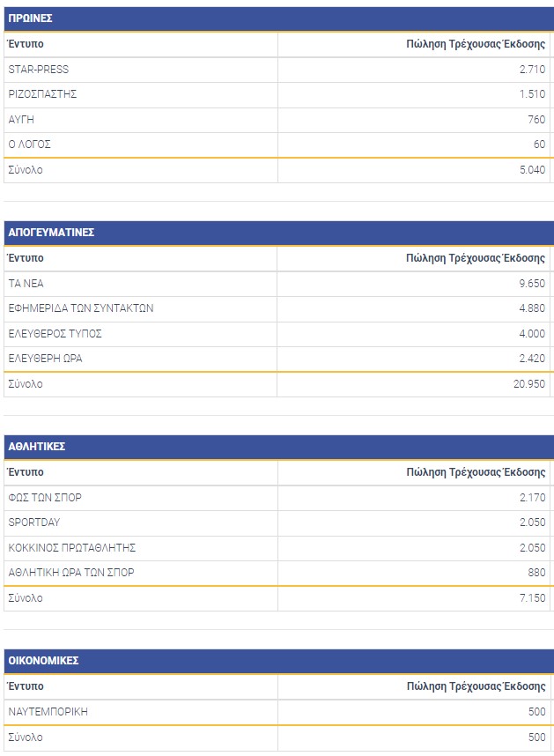Select the ΝΑΥΤΕΜΠΟΡΙΚΗ newspaper row
Screen dimensions: 554x756
48,712
